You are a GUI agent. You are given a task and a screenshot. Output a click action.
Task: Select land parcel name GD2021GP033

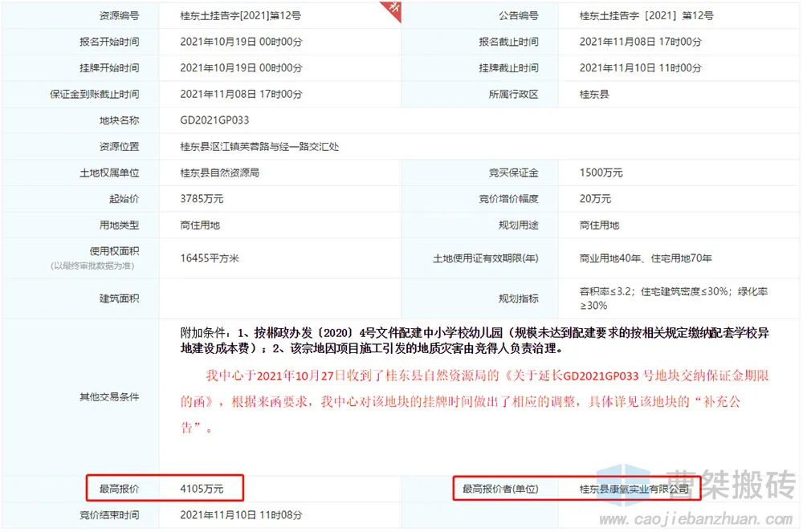(x=214, y=120)
